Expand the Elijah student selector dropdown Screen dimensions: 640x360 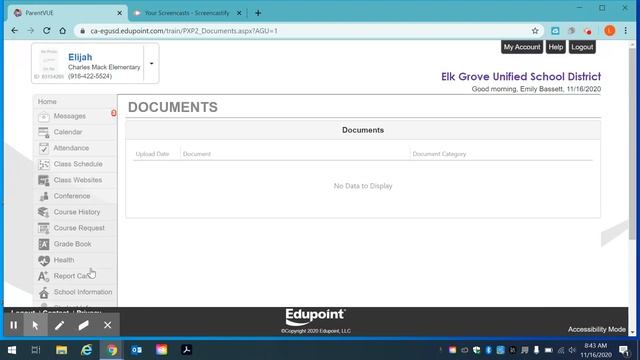click(x=151, y=64)
